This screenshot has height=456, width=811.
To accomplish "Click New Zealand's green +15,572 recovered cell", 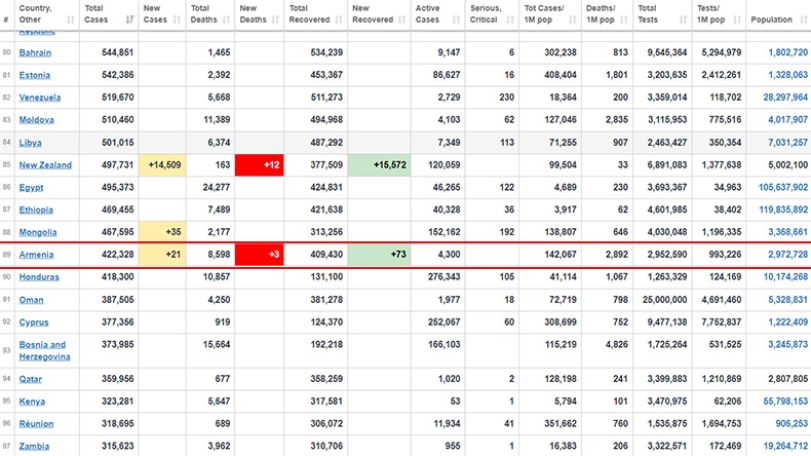I will 379,165.
